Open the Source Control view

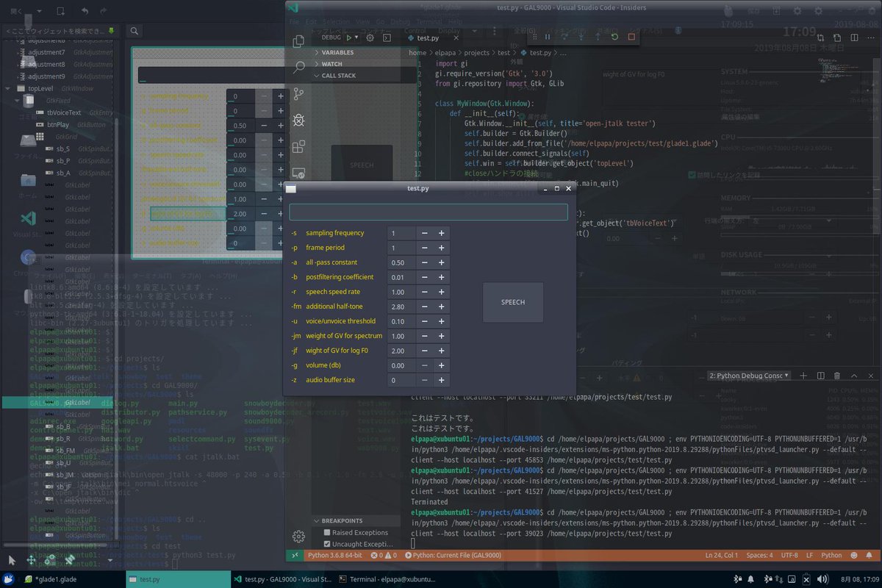[x=298, y=94]
